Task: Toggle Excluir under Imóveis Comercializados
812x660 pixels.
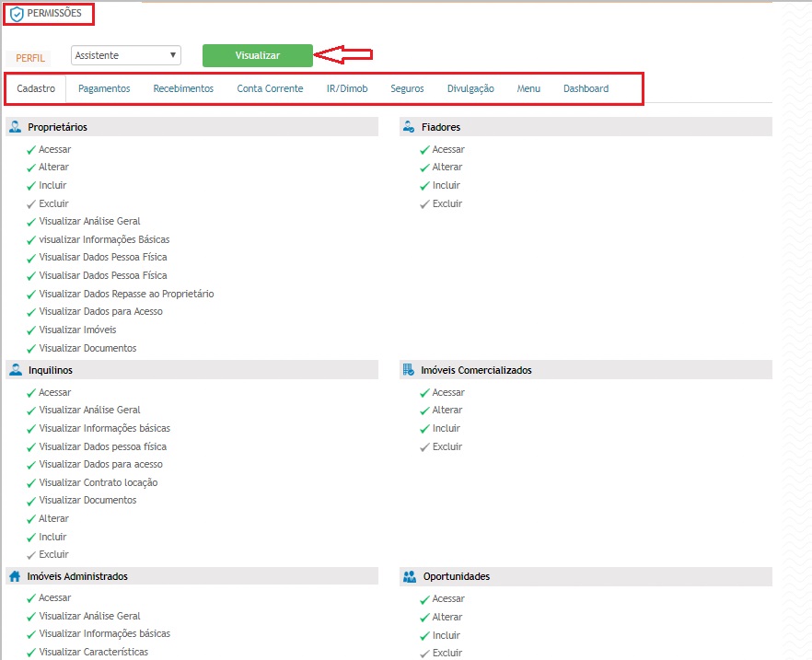Action: click(x=425, y=446)
